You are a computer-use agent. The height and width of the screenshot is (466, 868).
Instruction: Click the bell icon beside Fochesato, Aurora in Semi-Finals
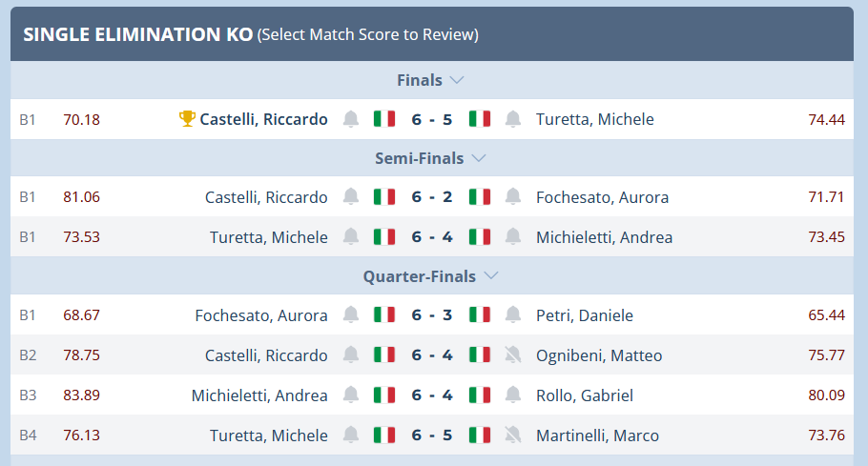click(x=512, y=197)
